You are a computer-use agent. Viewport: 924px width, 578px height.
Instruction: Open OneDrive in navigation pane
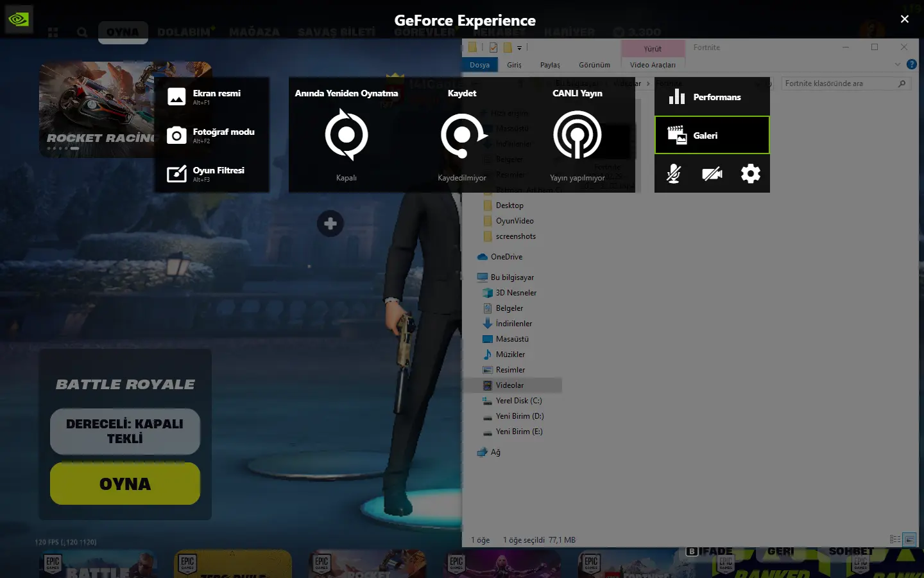point(506,257)
